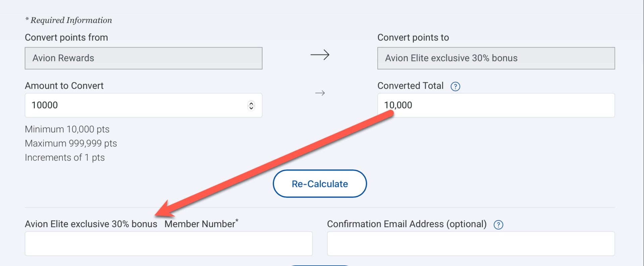This screenshot has height=266, width=644.
Task: Click the partially visible blue button at bottom
Action: click(320, 265)
